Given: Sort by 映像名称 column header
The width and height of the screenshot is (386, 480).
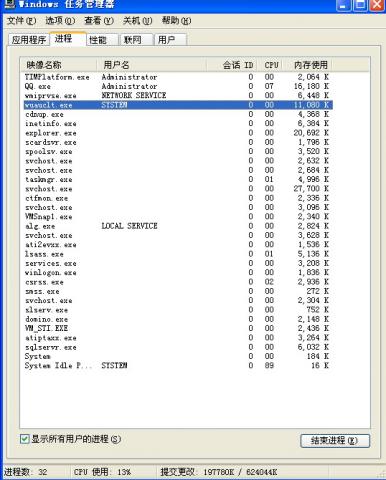Looking at the screenshot, I should point(59,65).
